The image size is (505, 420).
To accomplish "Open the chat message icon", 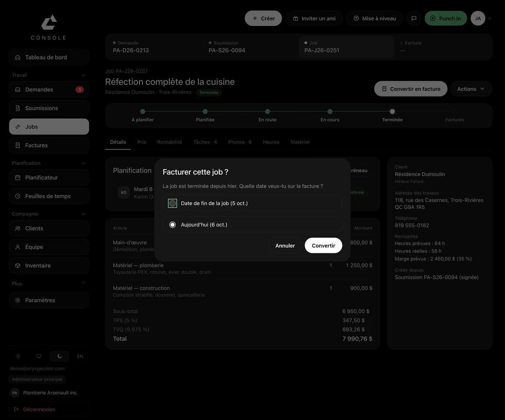I will click(x=414, y=19).
